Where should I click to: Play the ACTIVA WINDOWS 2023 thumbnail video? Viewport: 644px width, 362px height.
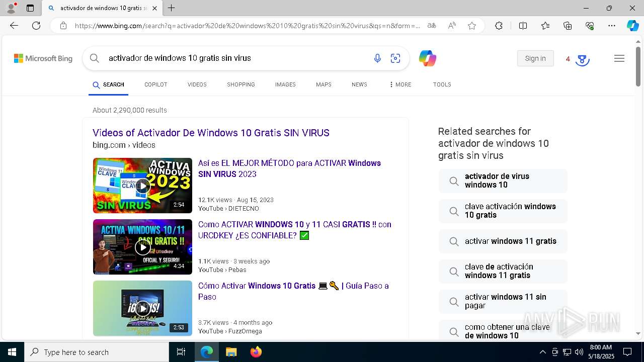142,186
